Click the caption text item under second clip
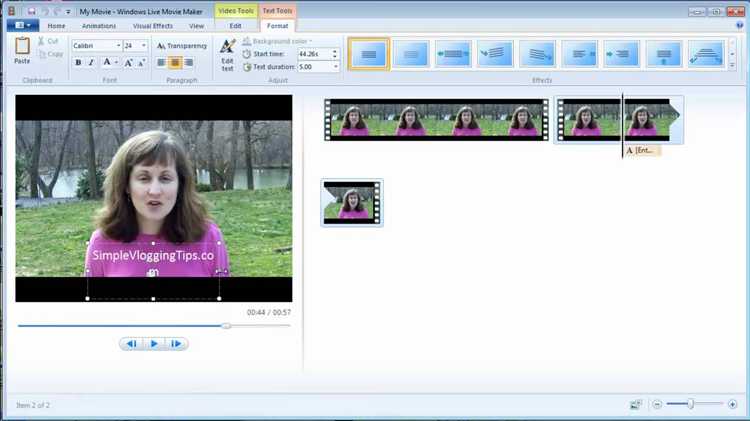Image resolution: width=750 pixels, height=421 pixels. point(643,151)
